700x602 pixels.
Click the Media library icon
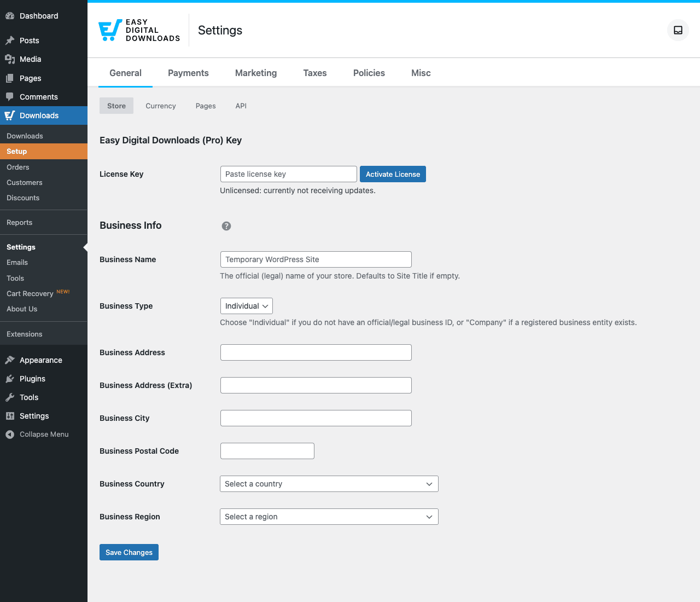coord(10,59)
